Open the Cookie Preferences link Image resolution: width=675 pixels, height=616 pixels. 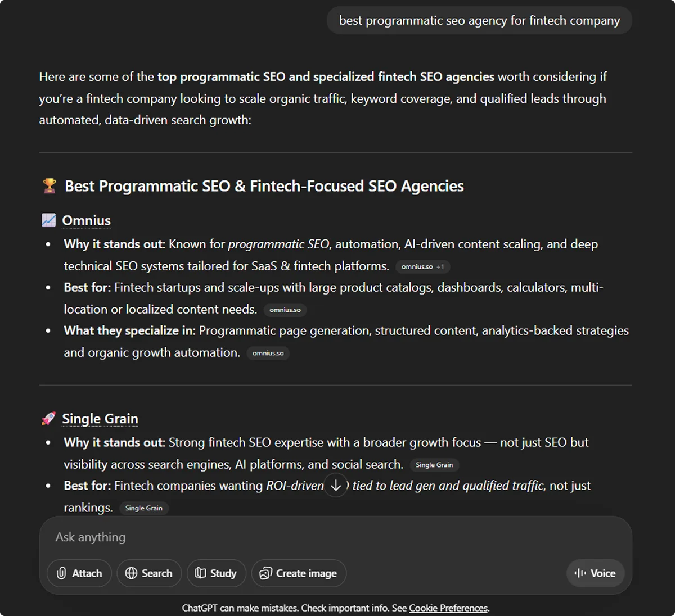pos(448,608)
